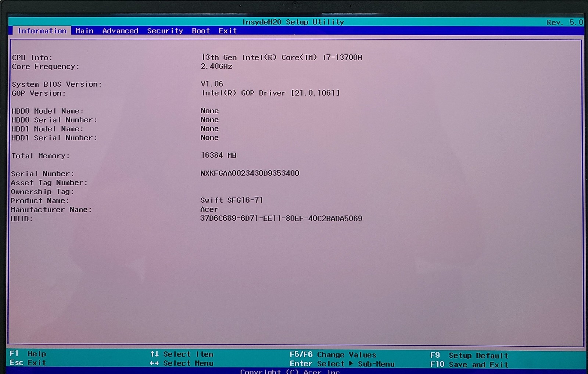588x374 pixels.
Task: Click the "Total Memory:" label
Action: tap(40, 156)
